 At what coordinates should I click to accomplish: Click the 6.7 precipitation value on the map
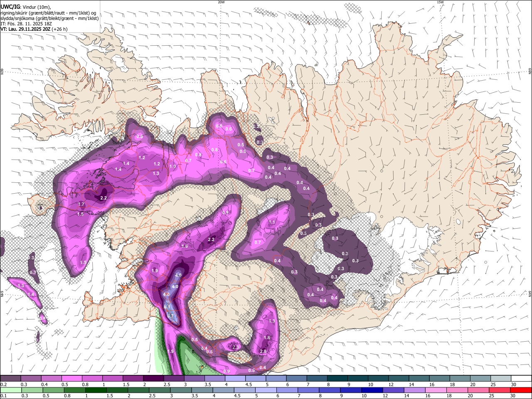point(170,316)
